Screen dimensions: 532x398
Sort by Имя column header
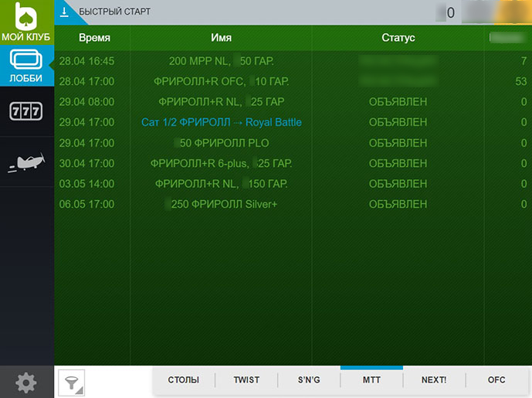coord(221,38)
